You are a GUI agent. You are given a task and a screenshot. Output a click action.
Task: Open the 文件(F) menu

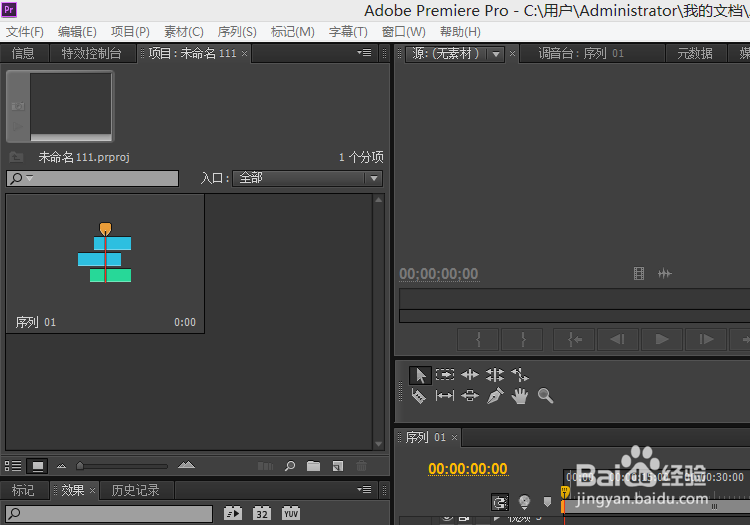(x=25, y=32)
